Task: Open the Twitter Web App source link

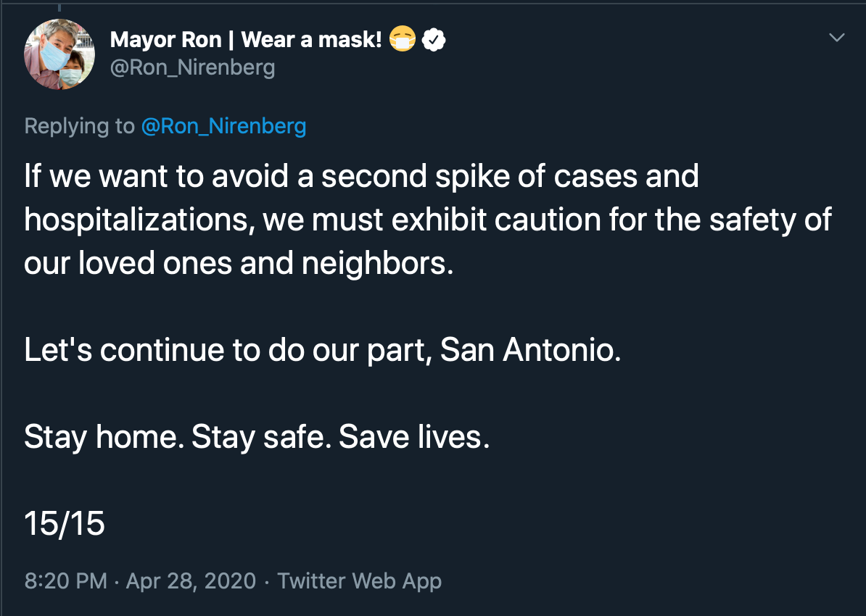Action: (x=359, y=580)
